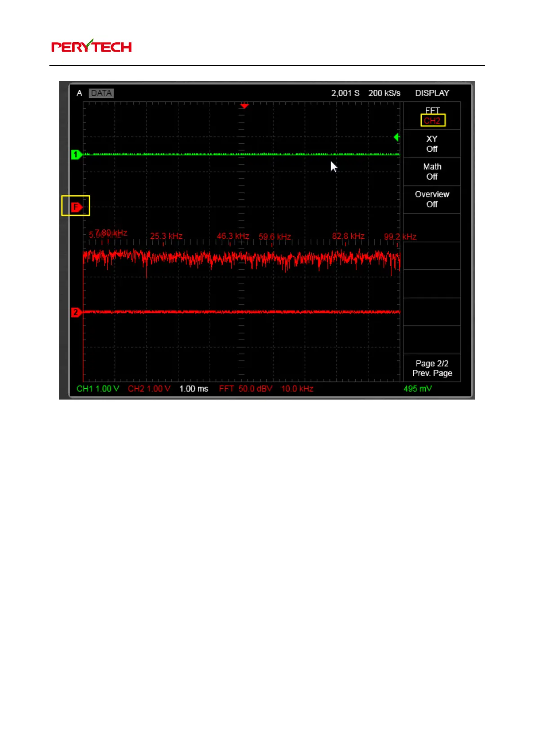Toggle the XY Off display mode

coord(432,144)
